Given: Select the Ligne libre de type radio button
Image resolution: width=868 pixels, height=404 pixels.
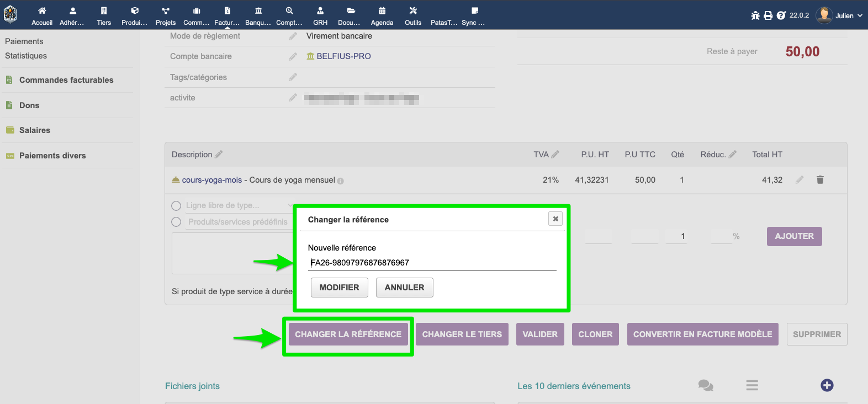Looking at the screenshot, I should pos(176,206).
